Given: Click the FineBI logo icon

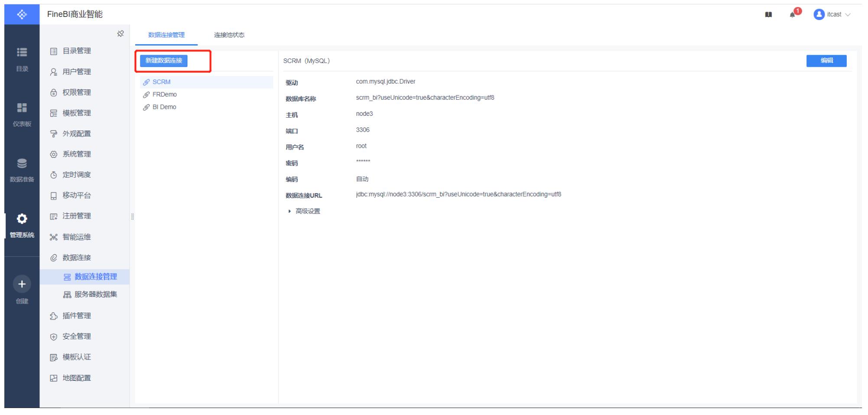Looking at the screenshot, I should (22, 14).
